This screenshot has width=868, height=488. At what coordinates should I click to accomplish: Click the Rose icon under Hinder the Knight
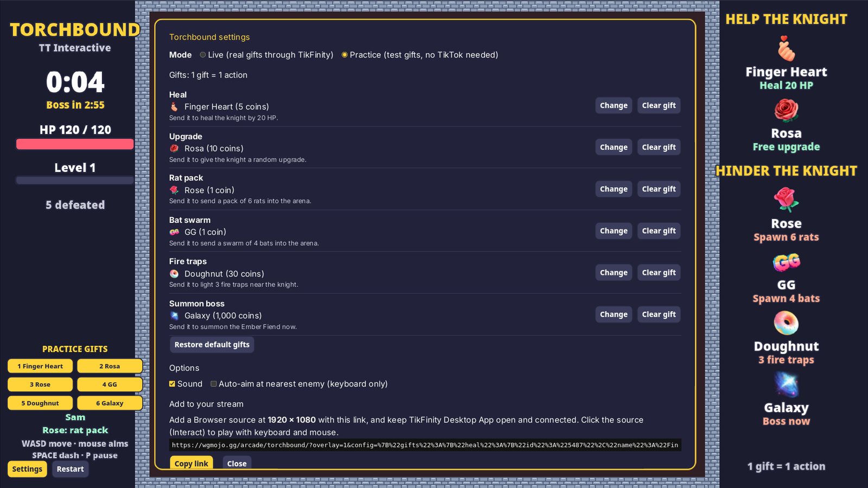pos(786,200)
